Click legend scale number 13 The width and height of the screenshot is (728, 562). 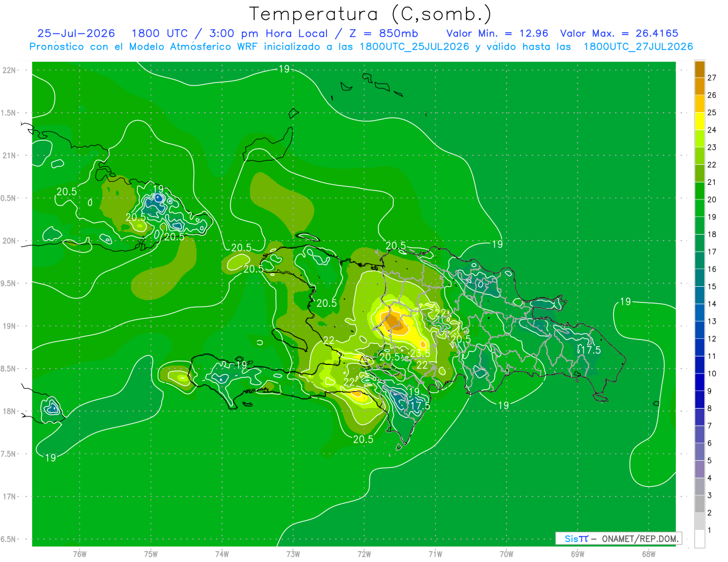(x=712, y=321)
